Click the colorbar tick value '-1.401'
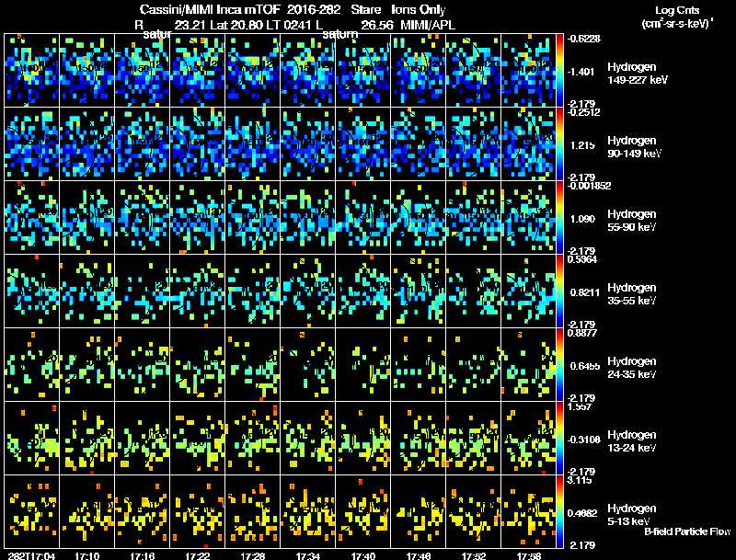The width and height of the screenshot is (736, 560). [581, 72]
